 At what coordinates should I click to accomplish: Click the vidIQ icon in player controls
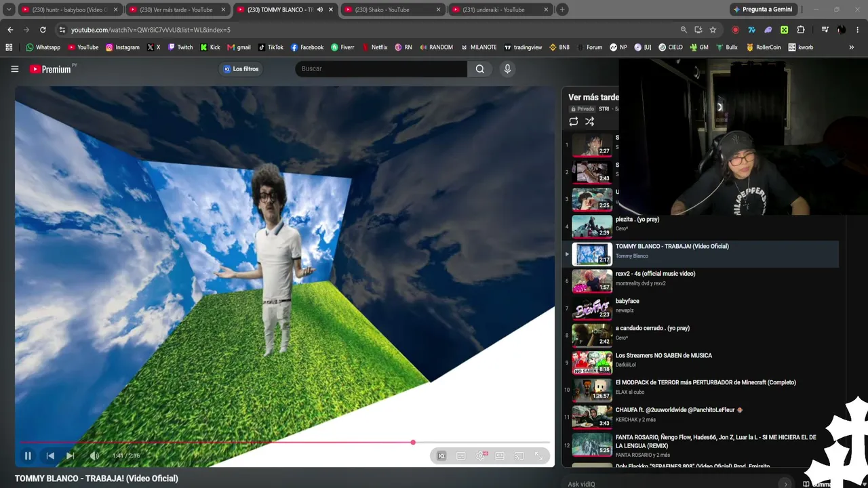(x=441, y=456)
